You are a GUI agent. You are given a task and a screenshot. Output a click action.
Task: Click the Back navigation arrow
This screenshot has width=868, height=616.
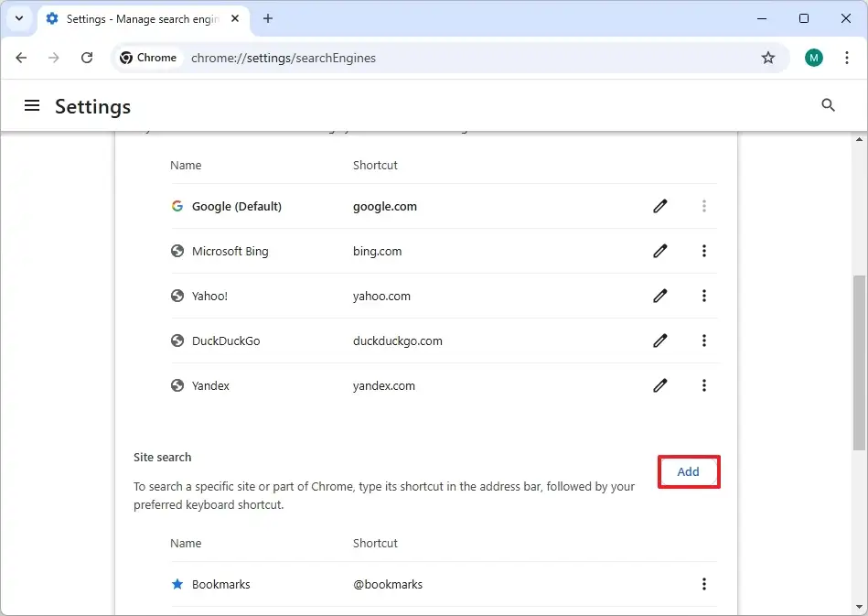(x=21, y=58)
